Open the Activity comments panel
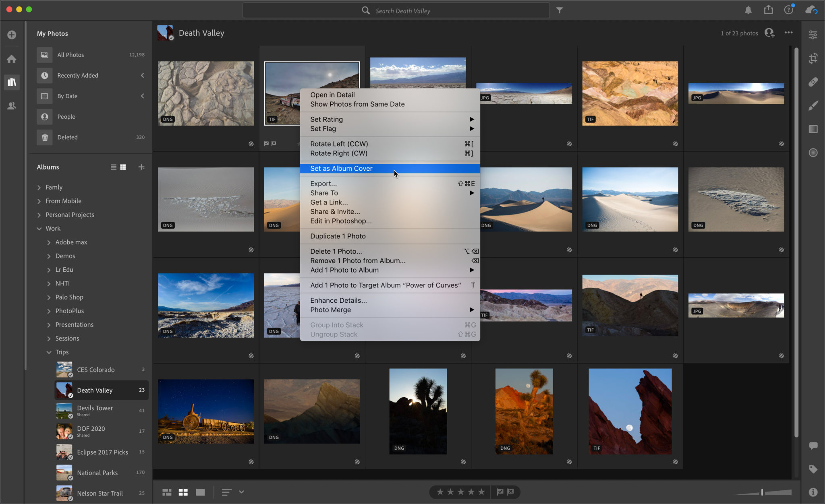This screenshot has width=825, height=504. click(813, 446)
